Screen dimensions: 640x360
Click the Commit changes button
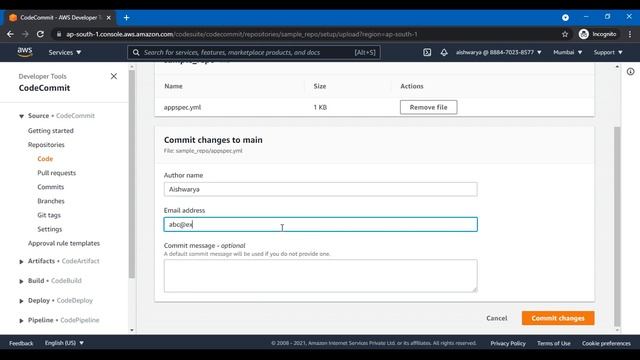(x=558, y=318)
